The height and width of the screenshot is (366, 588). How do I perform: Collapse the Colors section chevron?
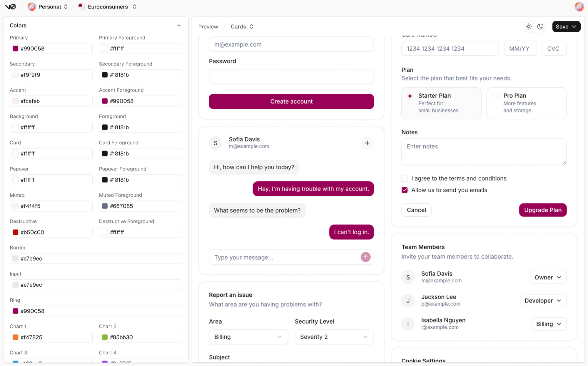179,26
